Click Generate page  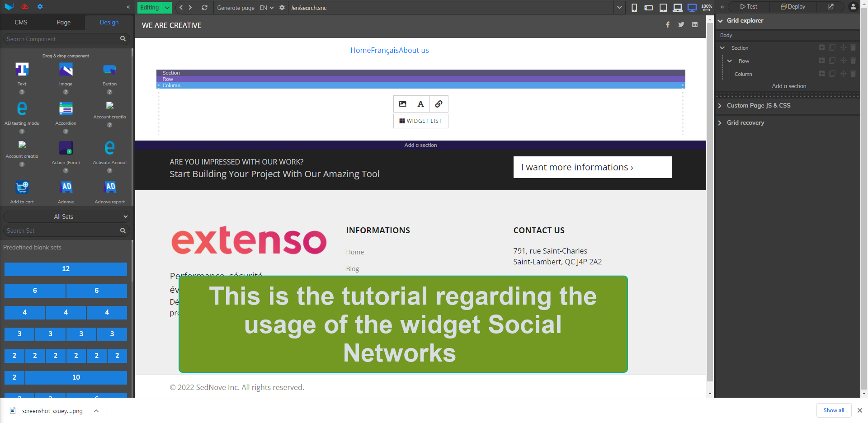coord(236,8)
